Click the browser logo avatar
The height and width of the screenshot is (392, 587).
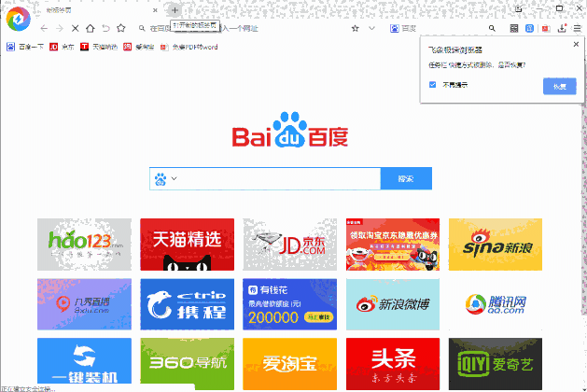pyautogui.click(x=18, y=19)
